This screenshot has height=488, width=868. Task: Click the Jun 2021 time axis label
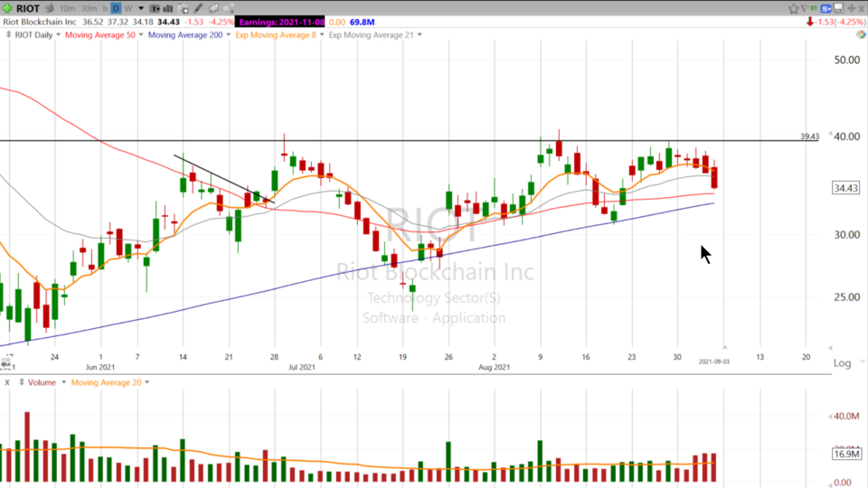point(100,367)
